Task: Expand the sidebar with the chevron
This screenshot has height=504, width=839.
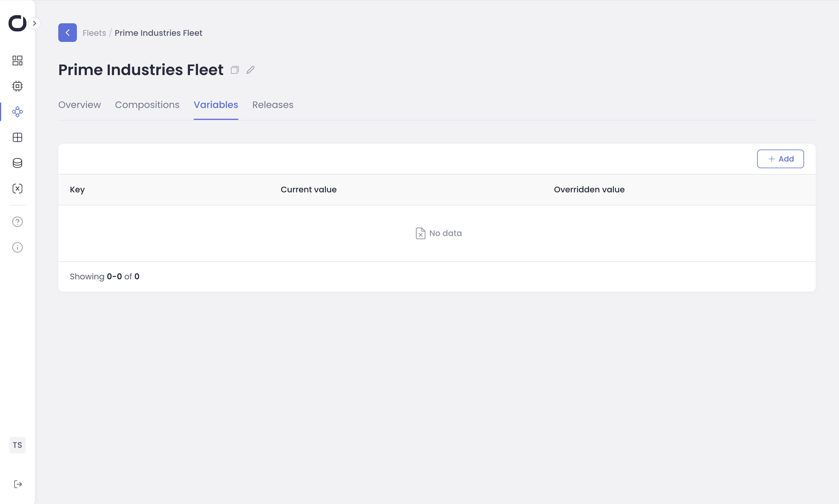Action: pos(34,23)
